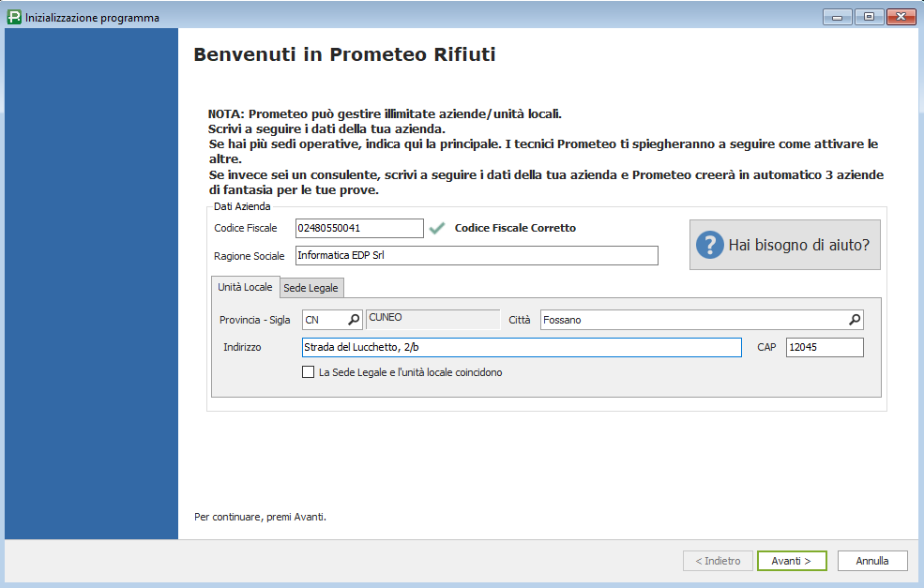
Task: Maximize the Inizializzazione programma window
Action: click(x=869, y=17)
